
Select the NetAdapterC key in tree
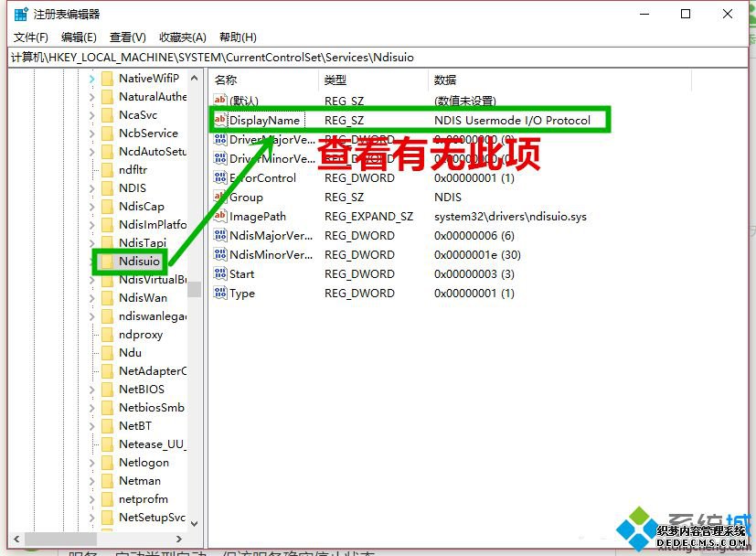pyautogui.click(x=153, y=371)
